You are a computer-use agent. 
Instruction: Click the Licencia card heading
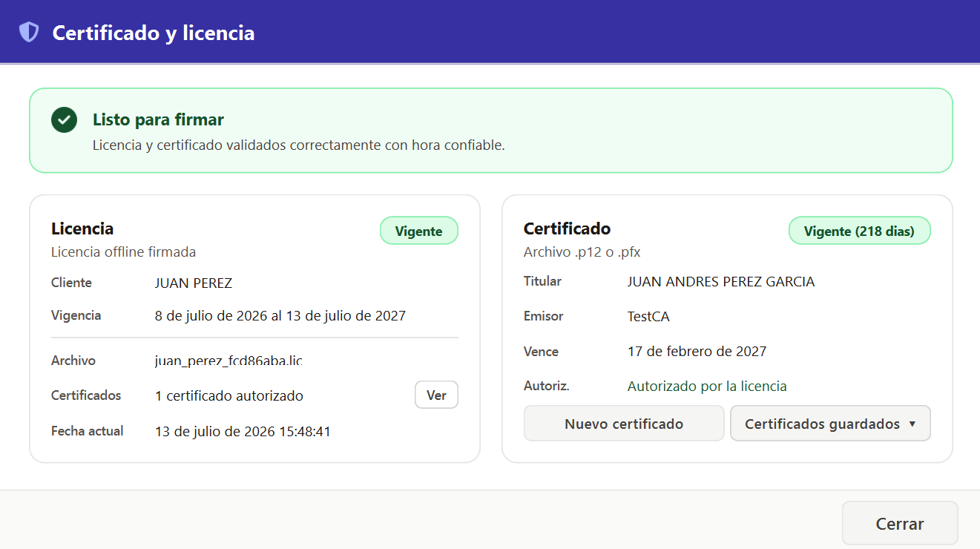(x=82, y=229)
